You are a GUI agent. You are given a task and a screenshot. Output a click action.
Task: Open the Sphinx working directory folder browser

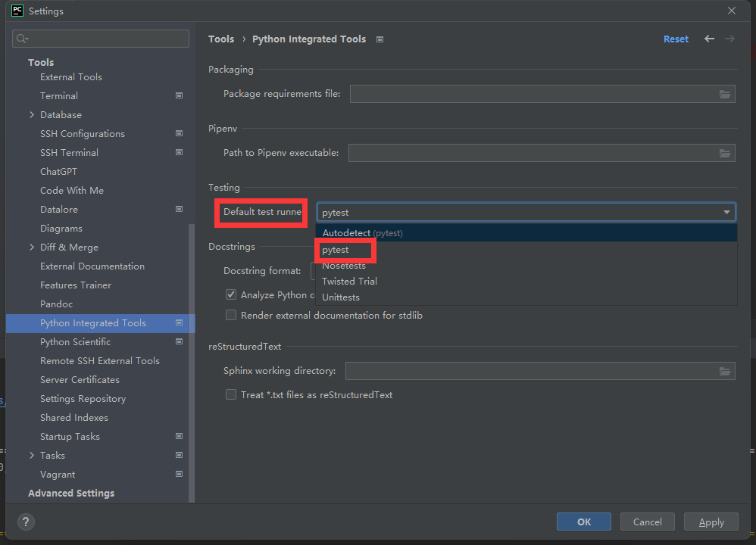tap(725, 371)
